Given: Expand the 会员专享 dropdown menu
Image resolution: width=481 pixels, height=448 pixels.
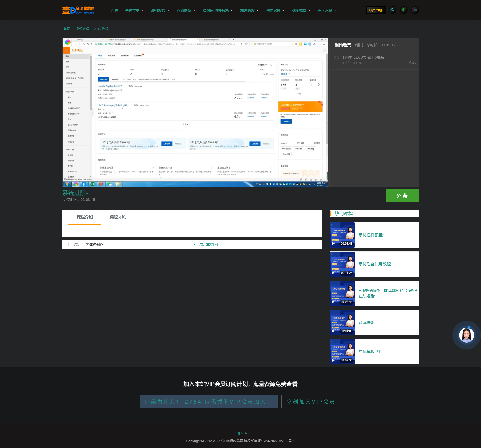Looking at the screenshot, I should tap(134, 10).
